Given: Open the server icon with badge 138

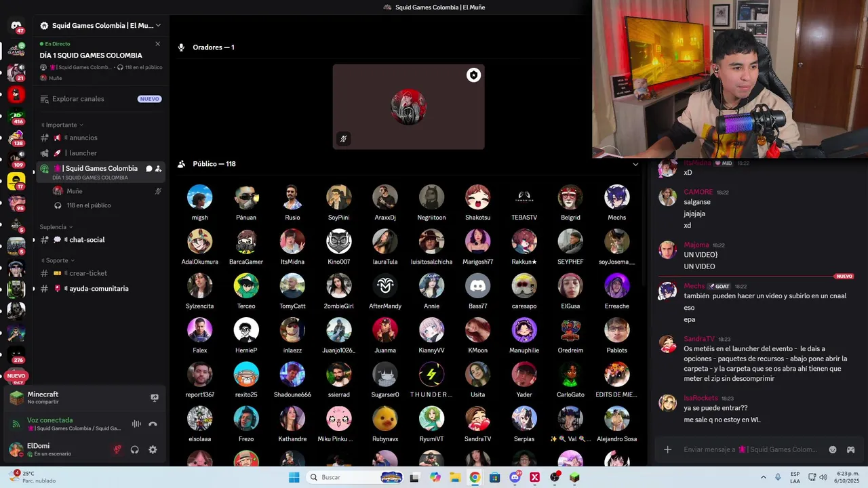Looking at the screenshot, I should coord(16,137).
